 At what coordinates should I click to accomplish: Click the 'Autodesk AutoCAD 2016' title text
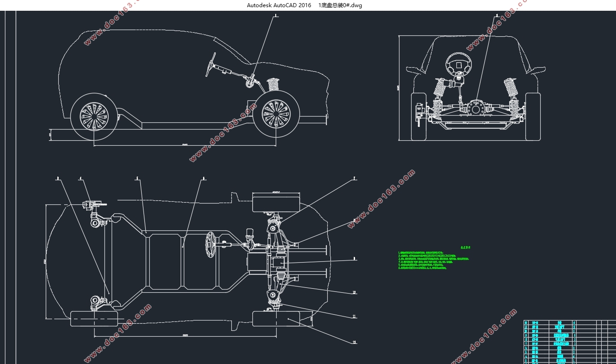[x=279, y=5]
